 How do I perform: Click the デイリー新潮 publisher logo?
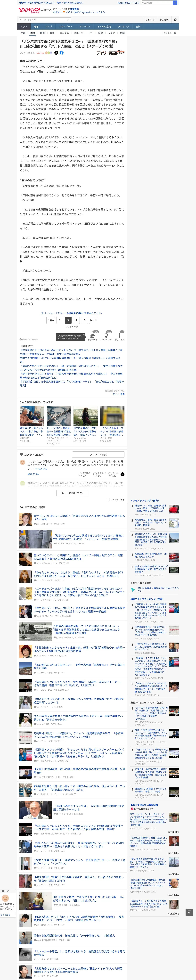pos(110,53)
